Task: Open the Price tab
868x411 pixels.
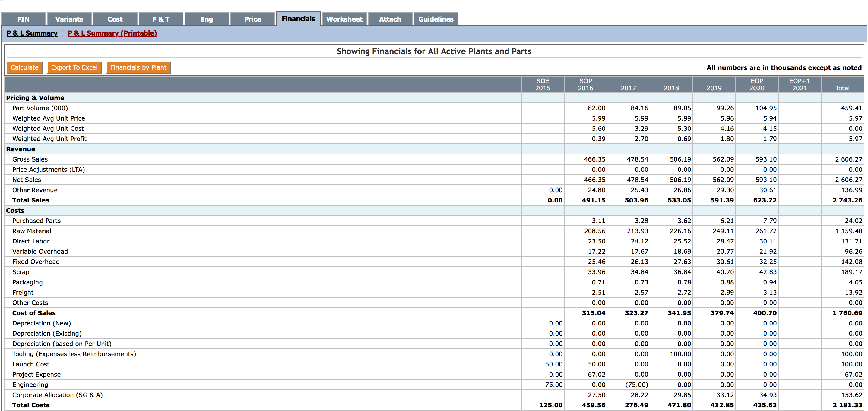Action: click(252, 19)
